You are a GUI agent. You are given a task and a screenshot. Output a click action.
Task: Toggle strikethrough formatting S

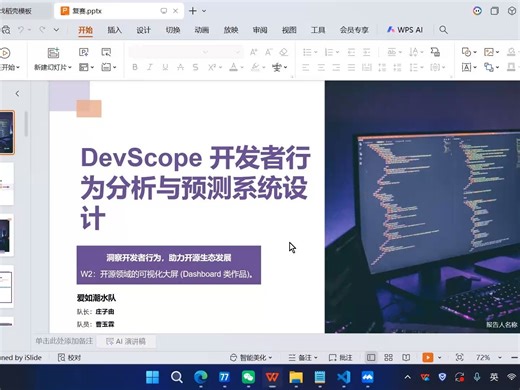[x=195, y=67]
